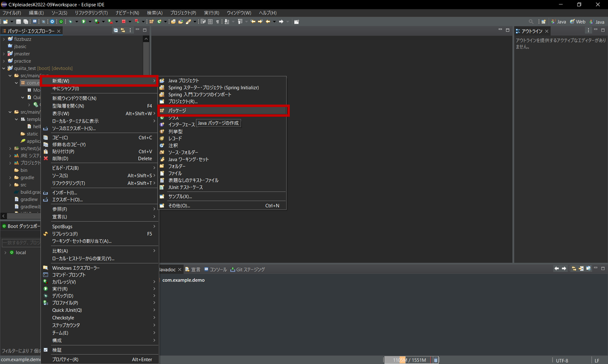Click the Forward navigation arrow in toolbar
Image resolution: width=608 pixels, height=364 pixels.
[281, 21]
